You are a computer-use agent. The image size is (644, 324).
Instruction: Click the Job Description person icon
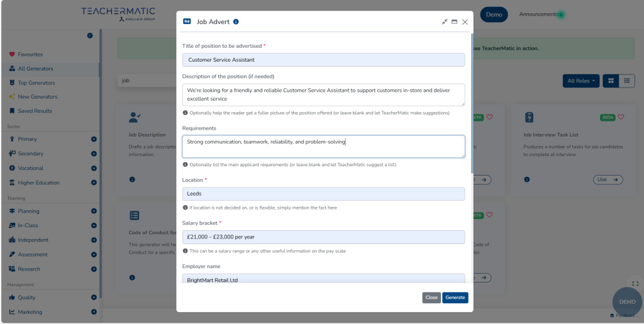coord(135,118)
